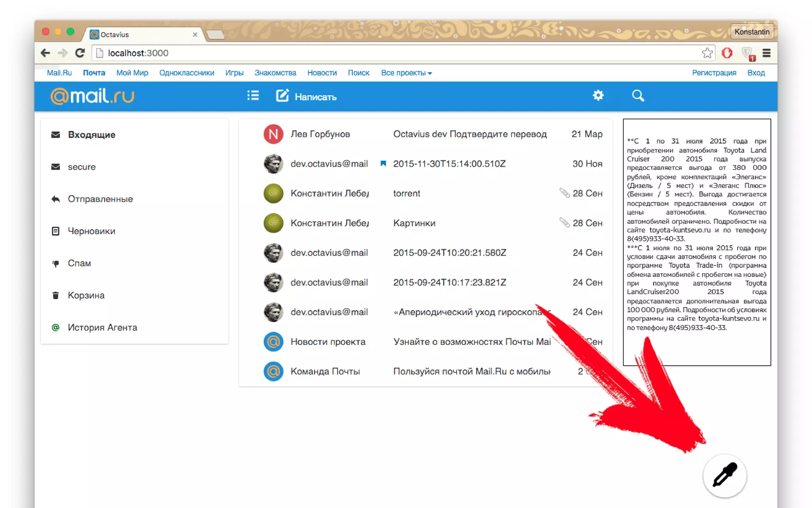Click the Регистрация link

[x=714, y=73]
